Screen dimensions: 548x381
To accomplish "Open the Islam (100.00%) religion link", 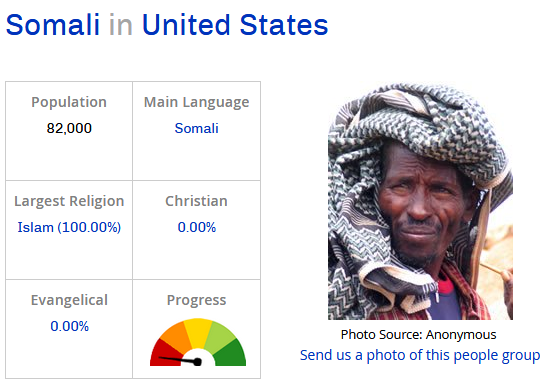I will point(69,227).
